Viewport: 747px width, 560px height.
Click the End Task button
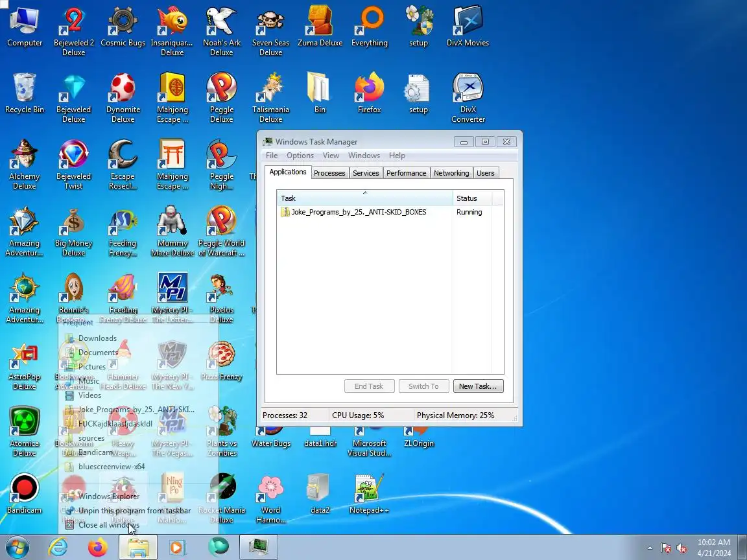369,386
